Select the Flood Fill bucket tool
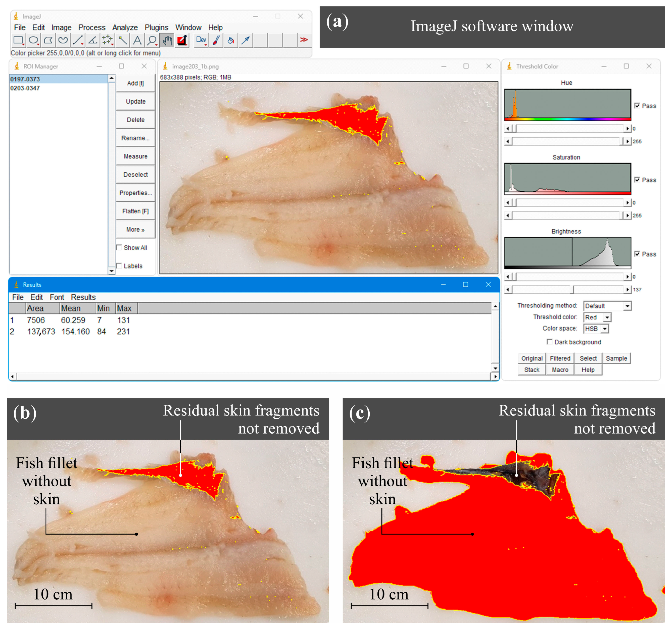The width and height of the screenshot is (672, 631). [x=231, y=40]
